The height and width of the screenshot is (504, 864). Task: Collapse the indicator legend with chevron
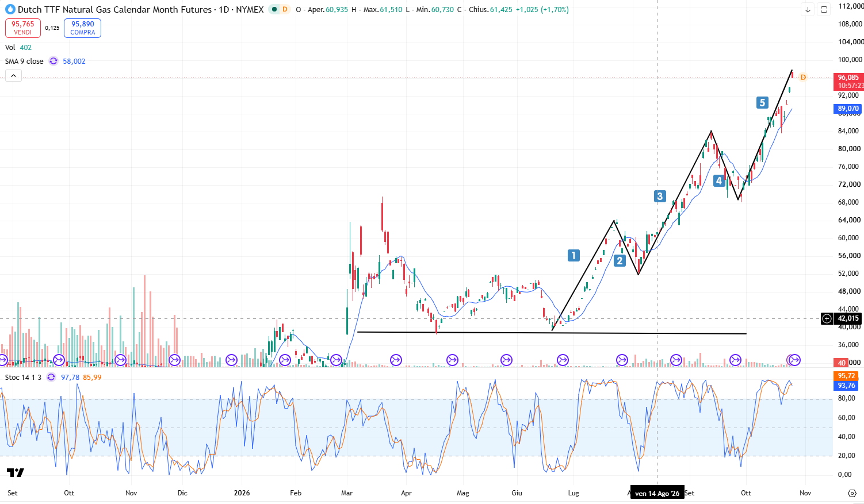tap(13, 75)
